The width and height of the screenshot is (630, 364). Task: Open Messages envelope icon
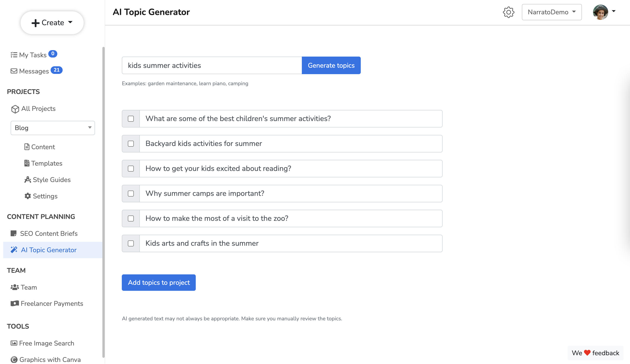pyautogui.click(x=14, y=71)
